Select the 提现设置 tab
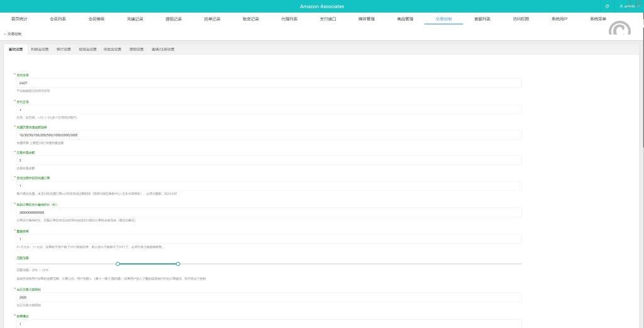644x328 pixels. click(x=136, y=49)
